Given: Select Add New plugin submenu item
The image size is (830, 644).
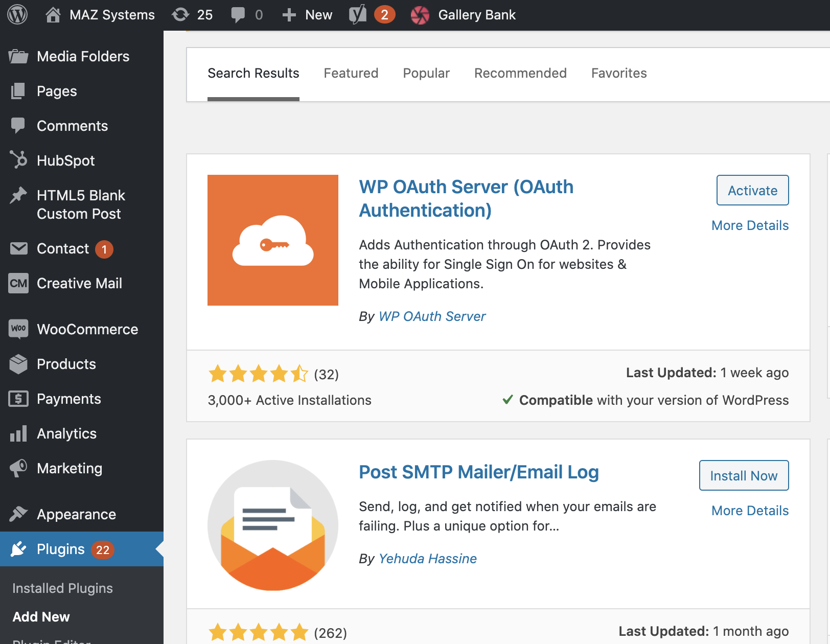Looking at the screenshot, I should [x=41, y=617].
